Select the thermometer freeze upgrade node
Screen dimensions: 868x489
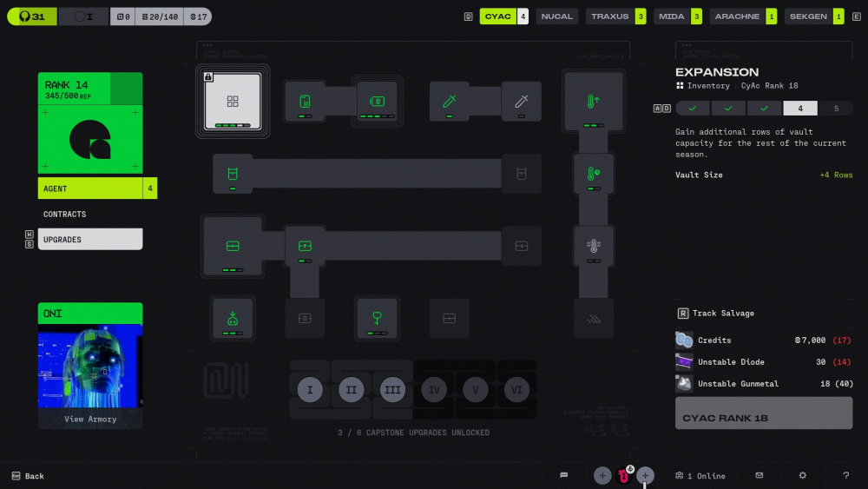(x=594, y=246)
